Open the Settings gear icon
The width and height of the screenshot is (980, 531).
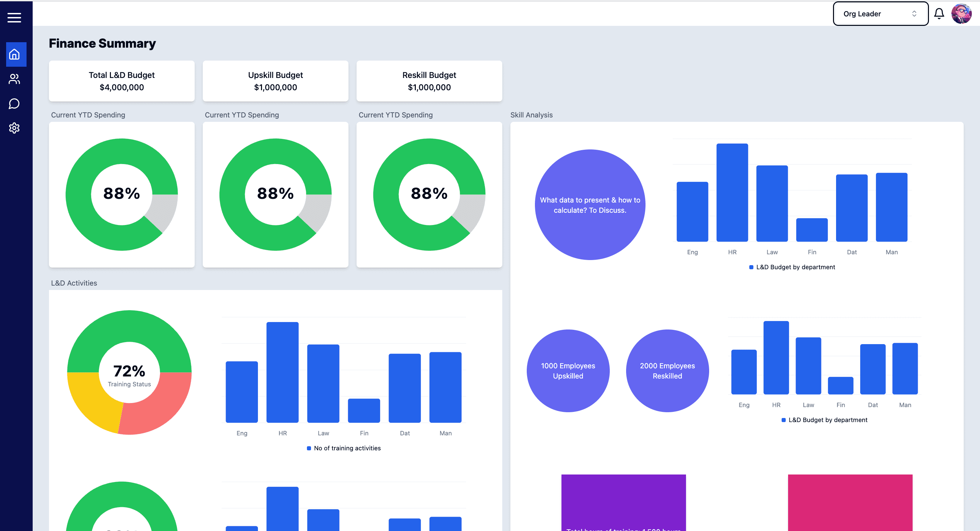point(14,128)
